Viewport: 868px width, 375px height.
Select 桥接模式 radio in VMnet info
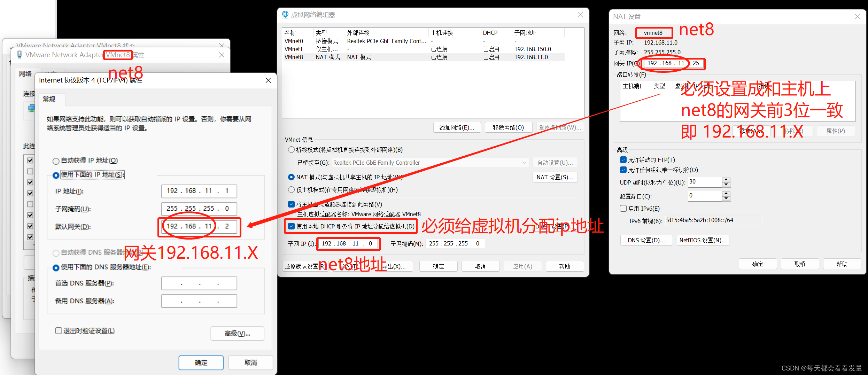click(291, 150)
